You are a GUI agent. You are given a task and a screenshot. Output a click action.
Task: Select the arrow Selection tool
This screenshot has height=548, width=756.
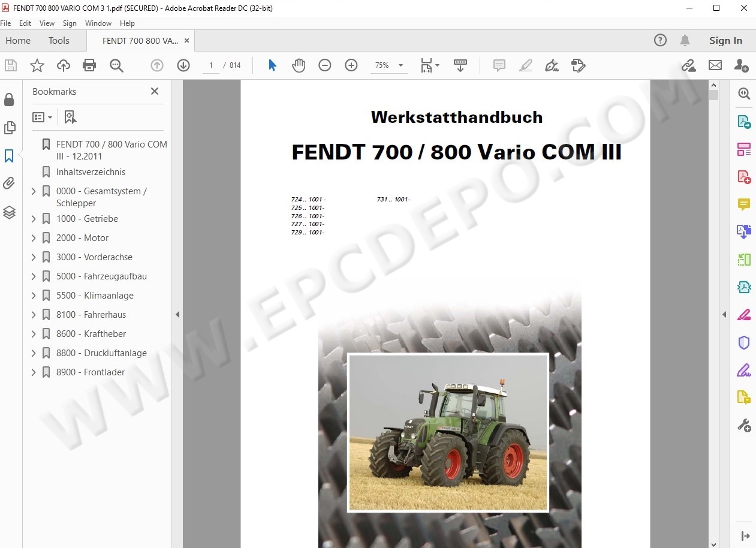(x=272, y=65)
